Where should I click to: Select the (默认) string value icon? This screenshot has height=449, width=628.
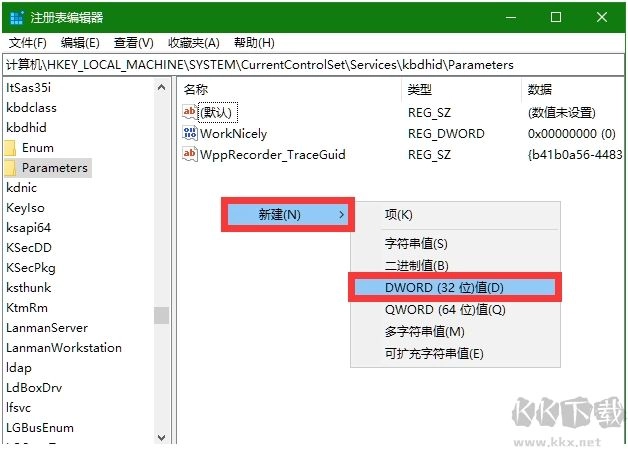190,112
